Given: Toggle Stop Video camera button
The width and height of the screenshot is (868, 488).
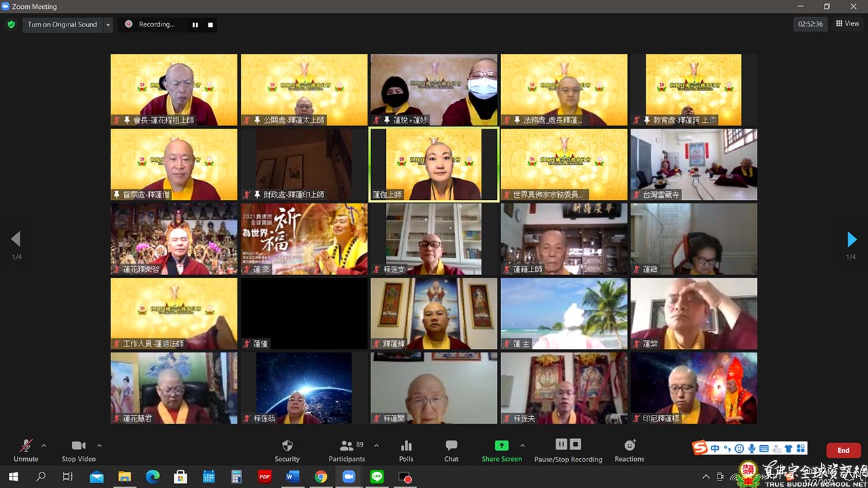Looking at the screenshot, I should (x=79, y=446).
